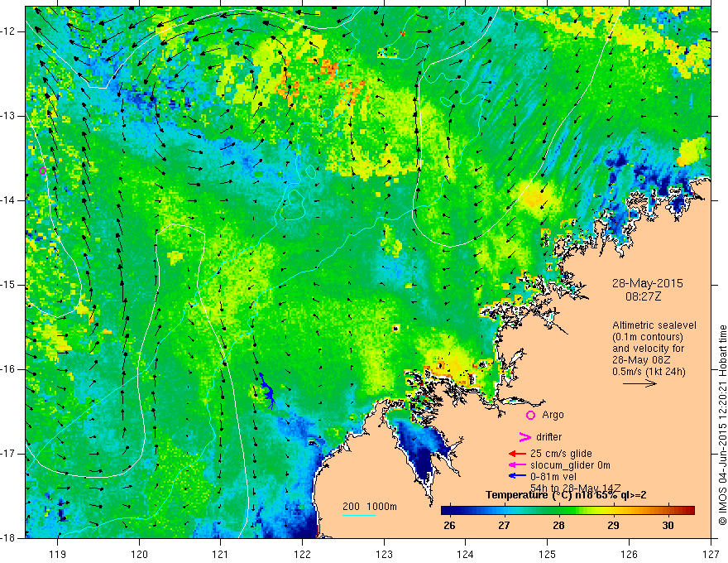The height and width of the screenshot is (563, 728).
Task: Click the red end of the temperature bar
Action: tap(689, 511)
